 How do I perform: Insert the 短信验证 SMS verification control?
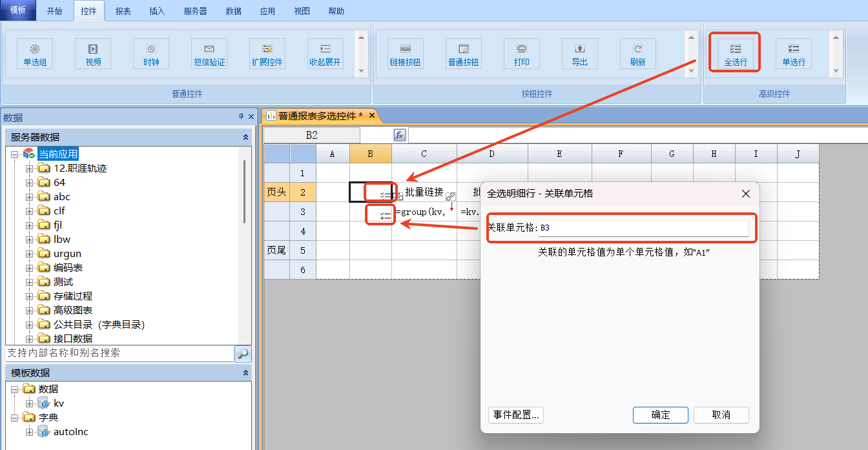click(x=209, y=54)
